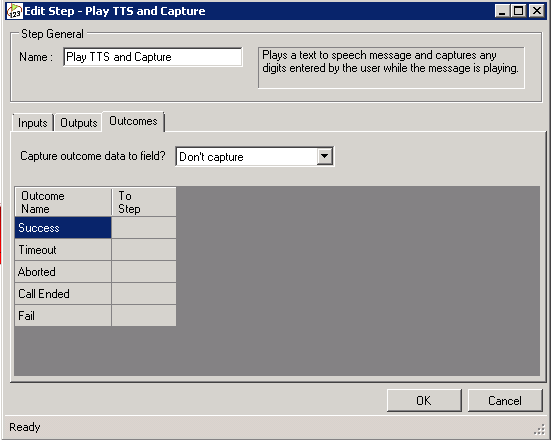The width and height of the screenshot is (551, 440).
Task: Select the Don't capture combo box
Action: 254,156
